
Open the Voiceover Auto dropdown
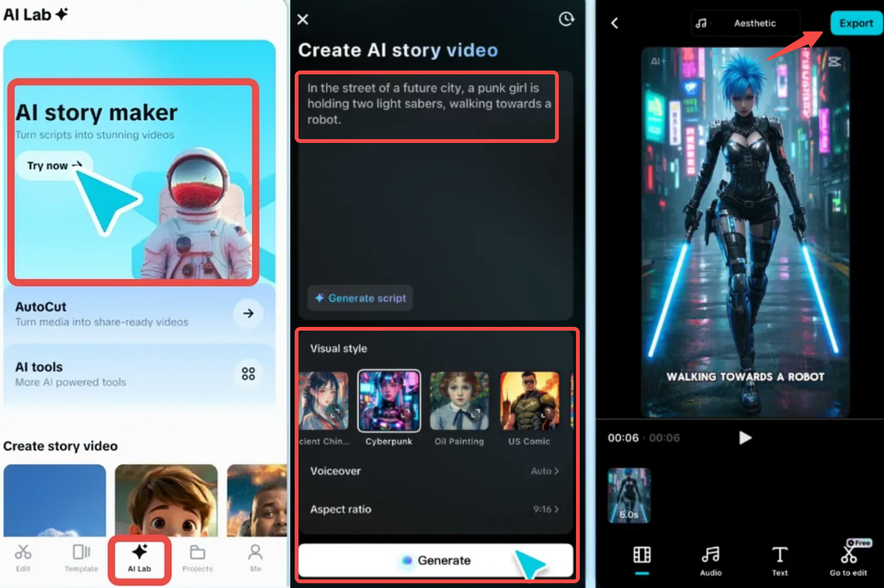point(546,471)
